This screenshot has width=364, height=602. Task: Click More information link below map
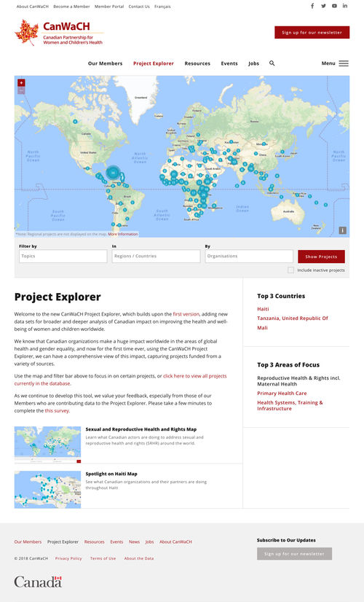point(123,234)
